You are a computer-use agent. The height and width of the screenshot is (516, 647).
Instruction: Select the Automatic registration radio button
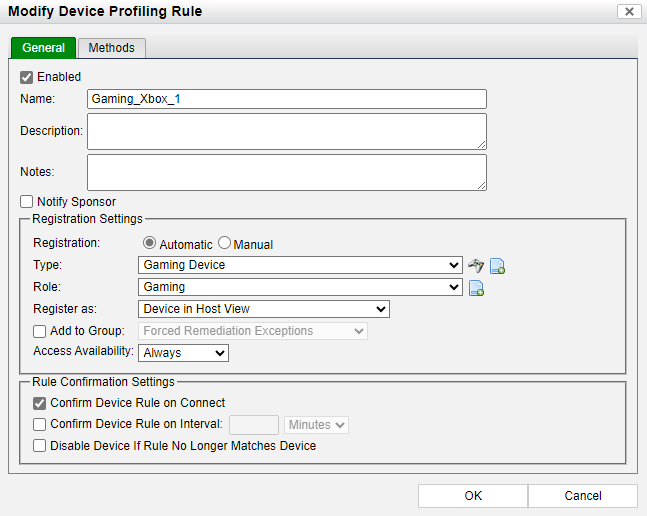point(150,243)
